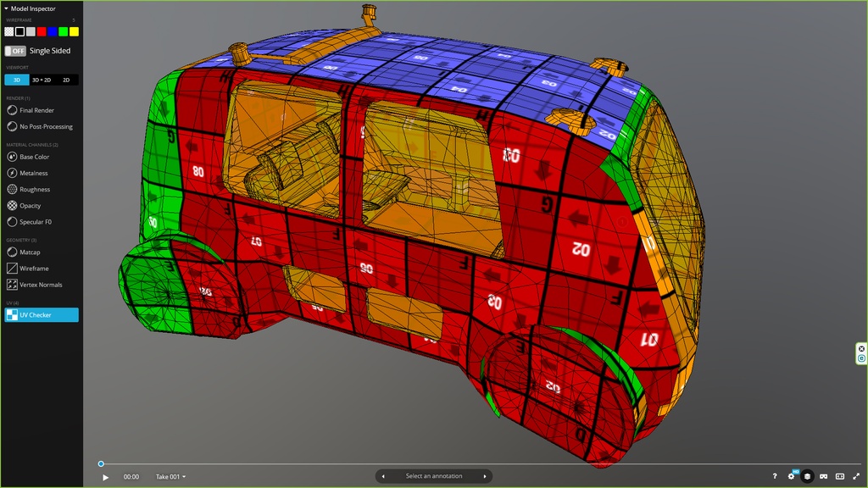Click the UV Checker button
Viewport: 868px width, 488px height.
pos(42,315)
